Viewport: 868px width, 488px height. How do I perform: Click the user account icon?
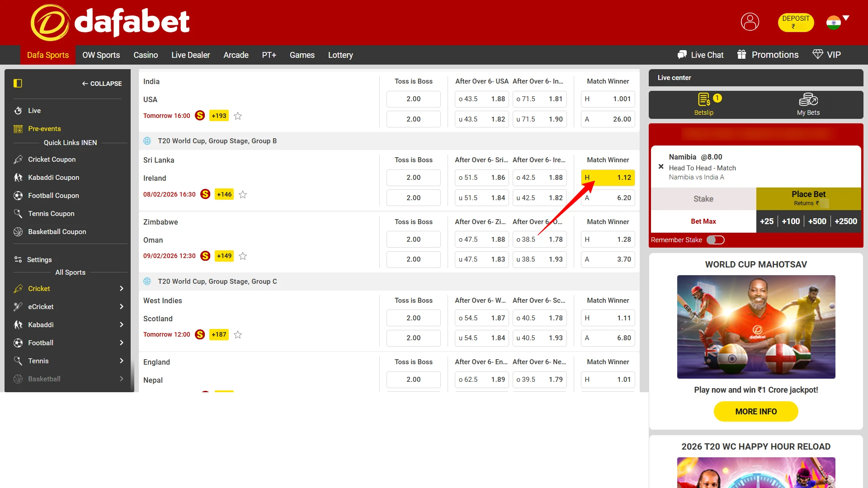coord(750,22)
